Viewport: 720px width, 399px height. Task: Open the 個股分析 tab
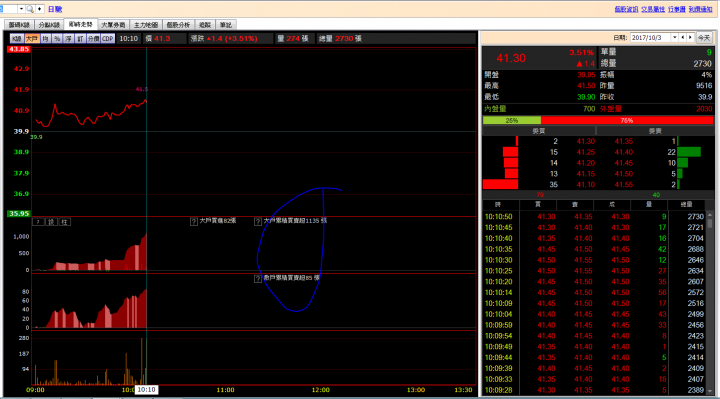pyautogui.click(x=178, y=25)
